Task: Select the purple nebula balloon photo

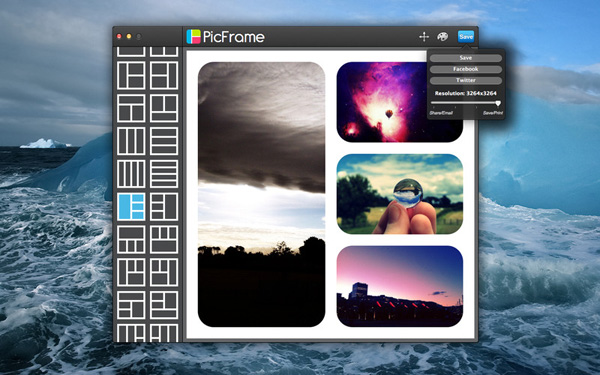Action: (x=399, y=102)
